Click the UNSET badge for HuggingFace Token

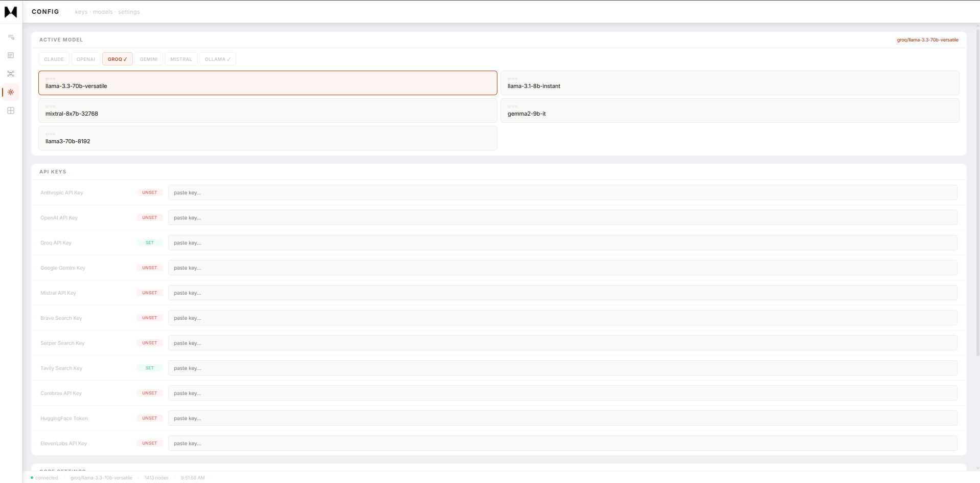coord(150,418)
